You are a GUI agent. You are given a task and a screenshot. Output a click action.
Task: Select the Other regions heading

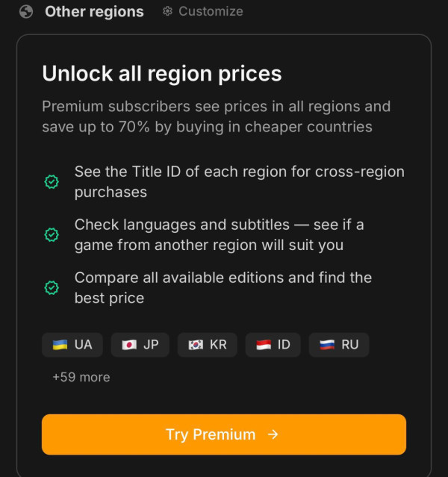click(x=94, y=12)
